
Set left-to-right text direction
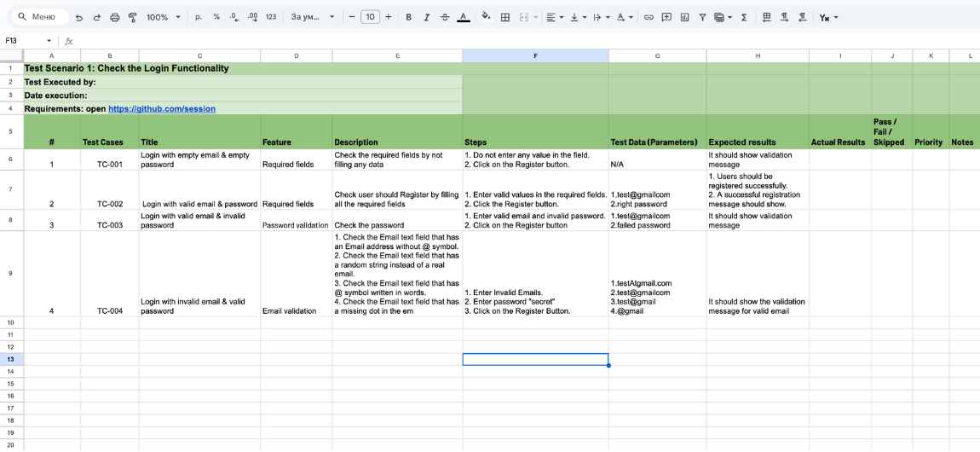[x=784, y=18]
